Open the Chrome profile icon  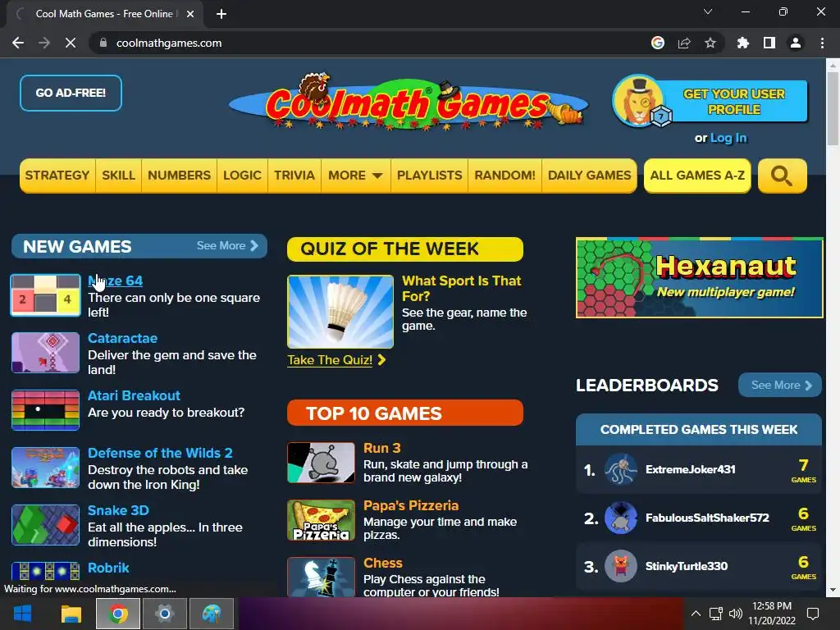(x=796, y=43)
